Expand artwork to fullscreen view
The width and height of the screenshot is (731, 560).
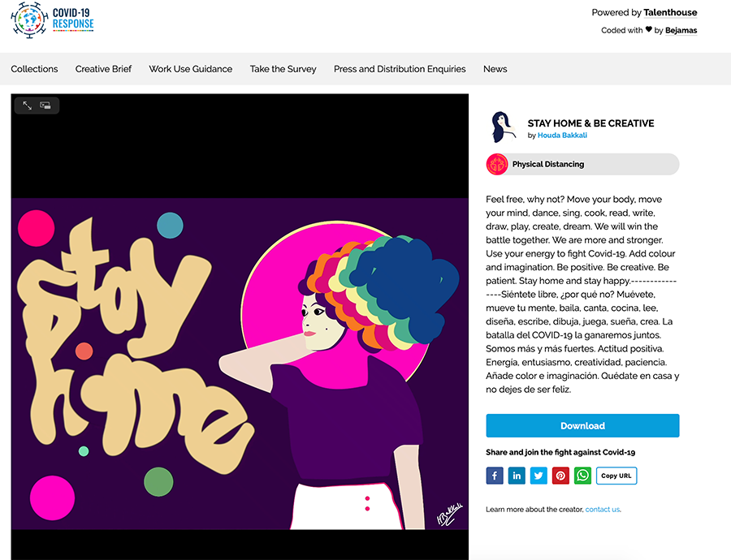point(28,106)
